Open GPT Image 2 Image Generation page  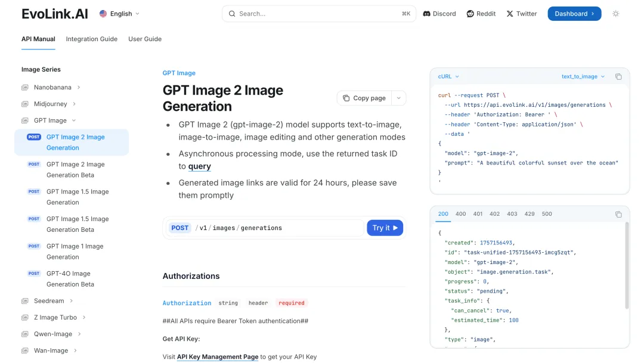[72, 142]
